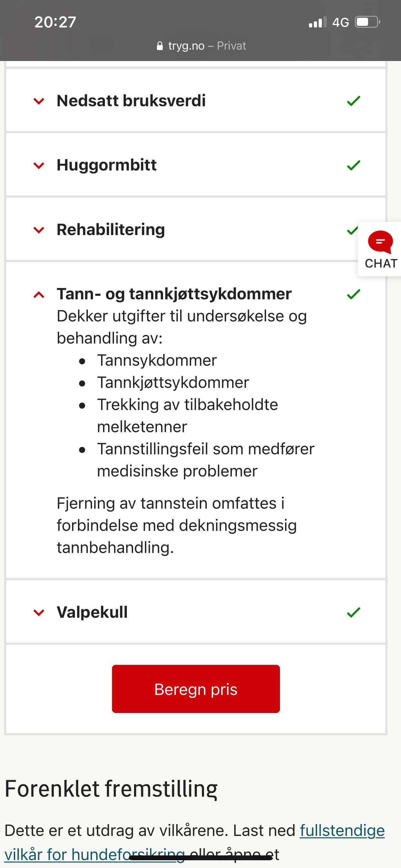
Task: Open the red CHAT bubble icon
Action: point(380,242)
